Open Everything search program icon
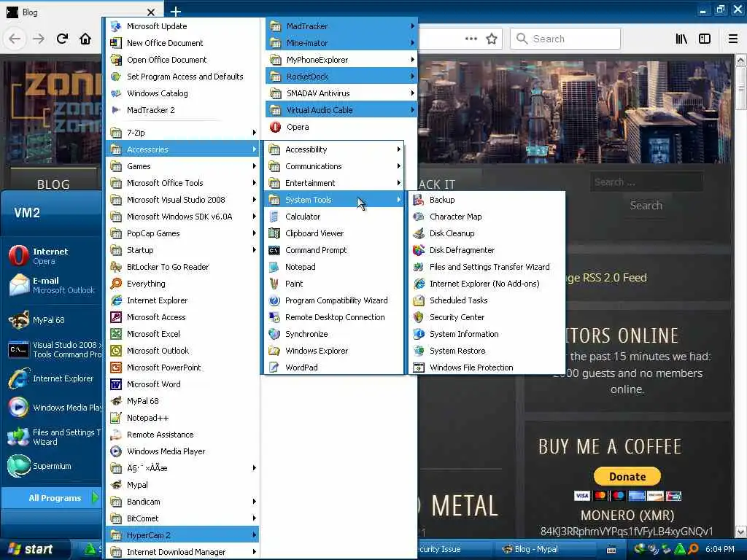 116,284
